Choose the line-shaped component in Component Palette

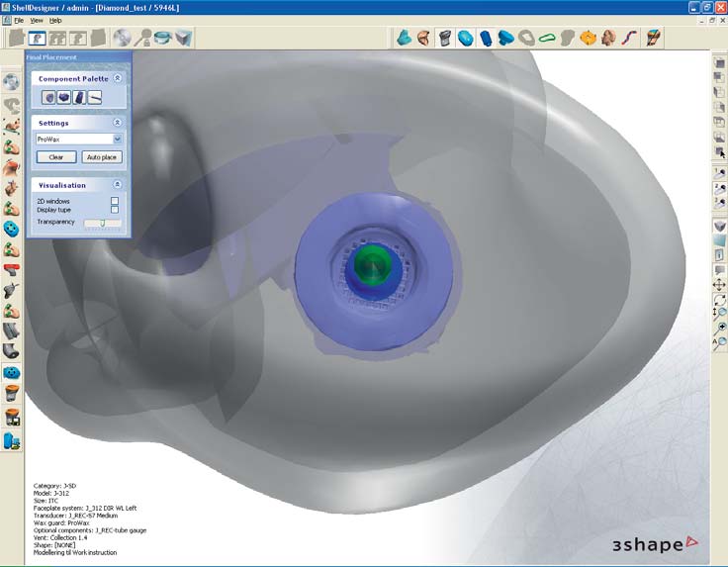(95, 97)
